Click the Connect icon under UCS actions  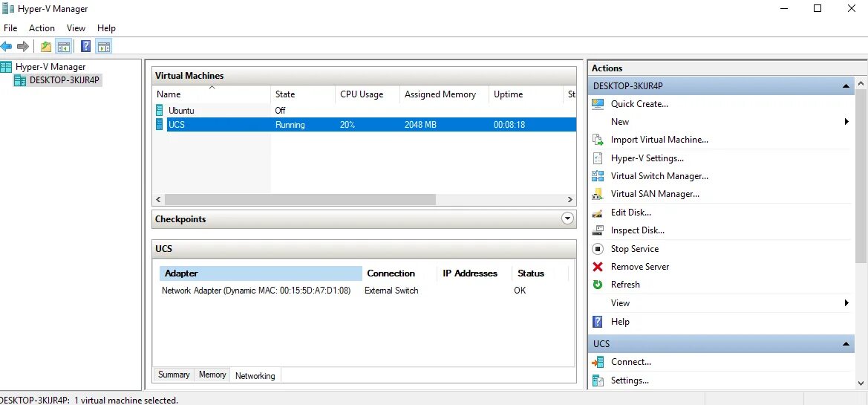click(x=597, y=362)
